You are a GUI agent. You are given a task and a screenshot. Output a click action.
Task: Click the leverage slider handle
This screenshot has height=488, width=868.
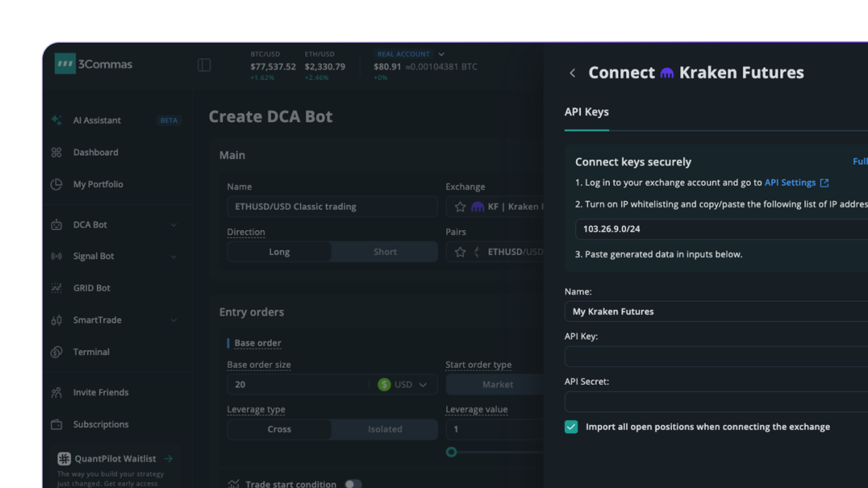[x=451, y=452]
